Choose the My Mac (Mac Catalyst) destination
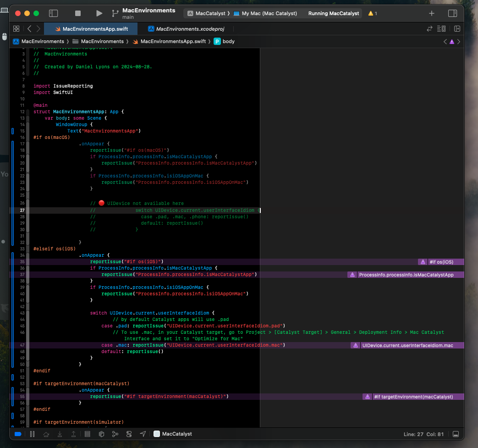Screen dimensions: 478x448 [265, 13]
